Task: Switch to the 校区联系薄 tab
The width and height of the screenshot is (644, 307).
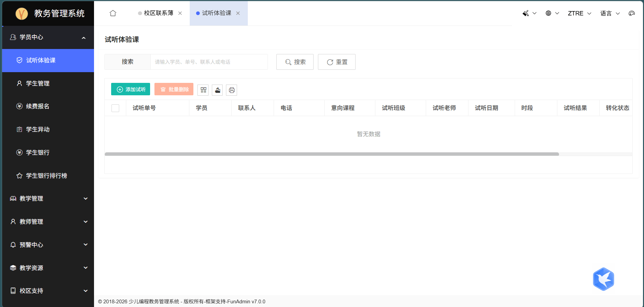Action: pyautogui.click(x=158, y=13)
